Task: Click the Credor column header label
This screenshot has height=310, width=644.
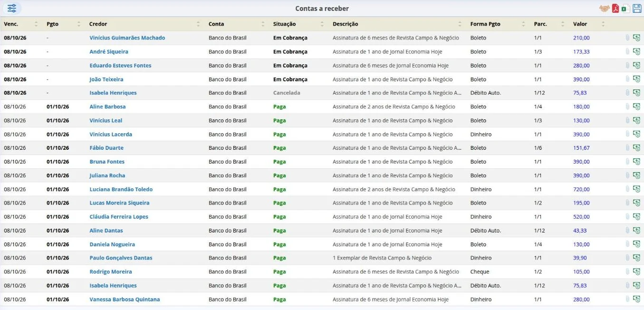Action: 98,24
